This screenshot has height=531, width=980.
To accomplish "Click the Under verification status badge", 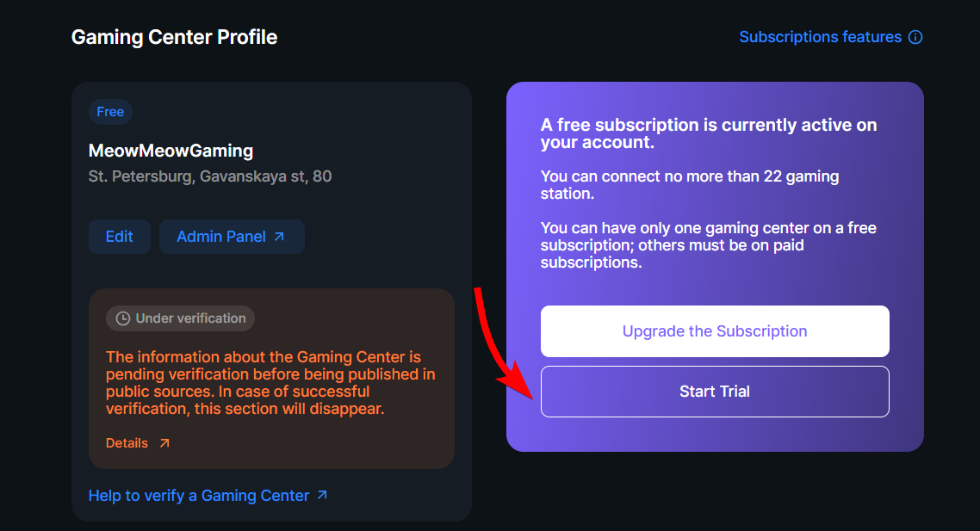I will tap(180, 318).
